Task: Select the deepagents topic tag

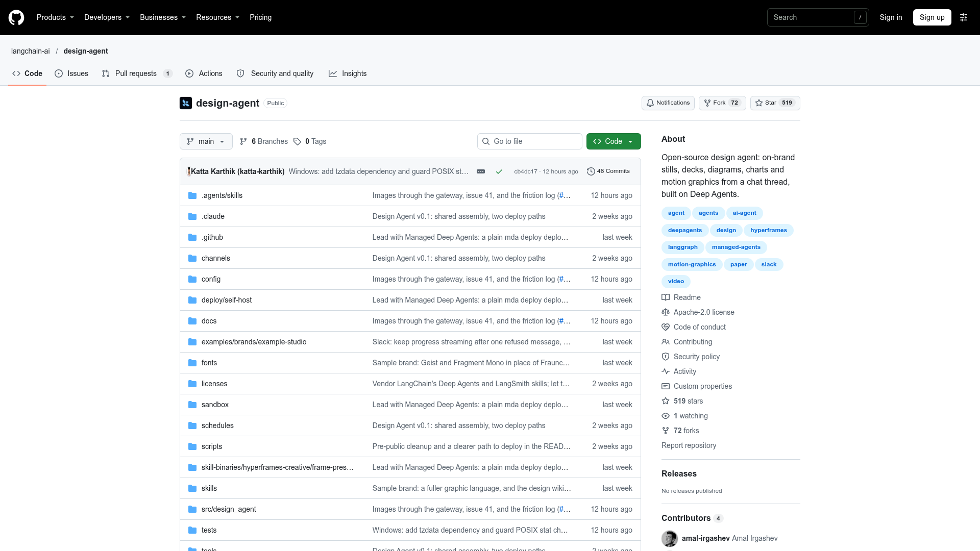Action: pyautogui.click(x=685, y=230)
